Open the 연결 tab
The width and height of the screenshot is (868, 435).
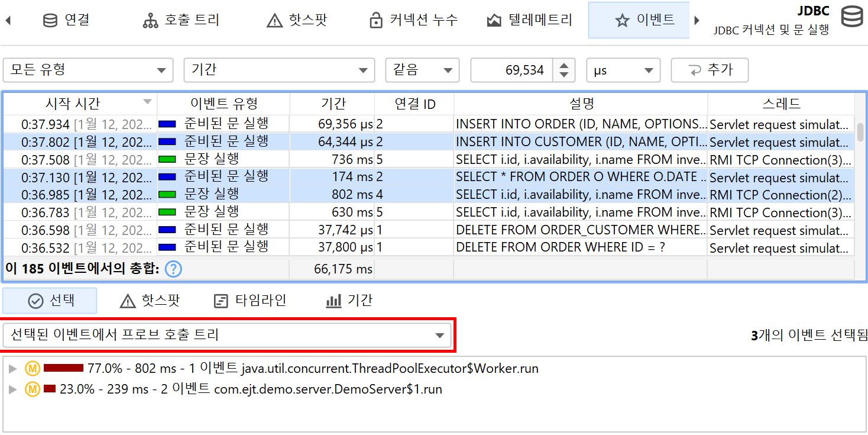point(66,20)
